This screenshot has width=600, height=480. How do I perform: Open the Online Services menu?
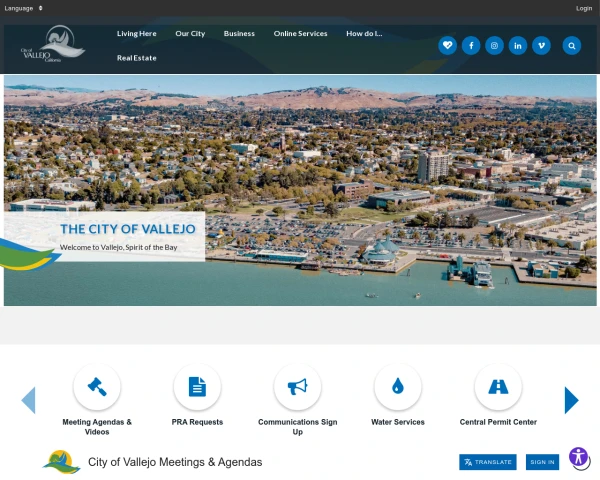[300, 34]
